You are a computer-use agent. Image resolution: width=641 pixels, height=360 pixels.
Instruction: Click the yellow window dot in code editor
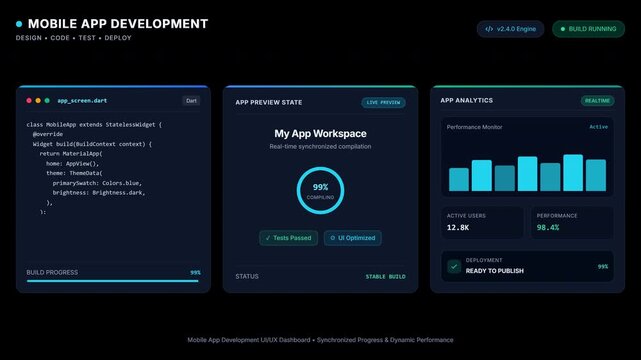tap(38, 101)
